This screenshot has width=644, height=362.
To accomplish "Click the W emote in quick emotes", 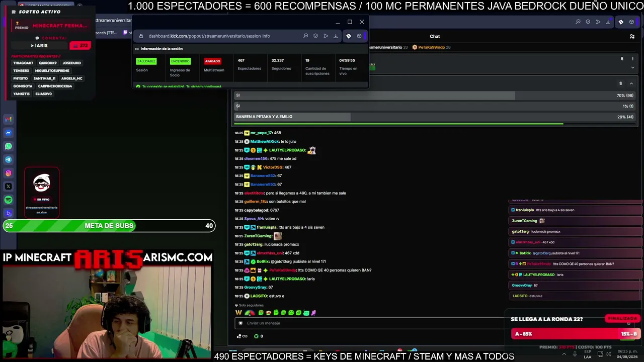I will pyautogui.click(x=238, y=313).
